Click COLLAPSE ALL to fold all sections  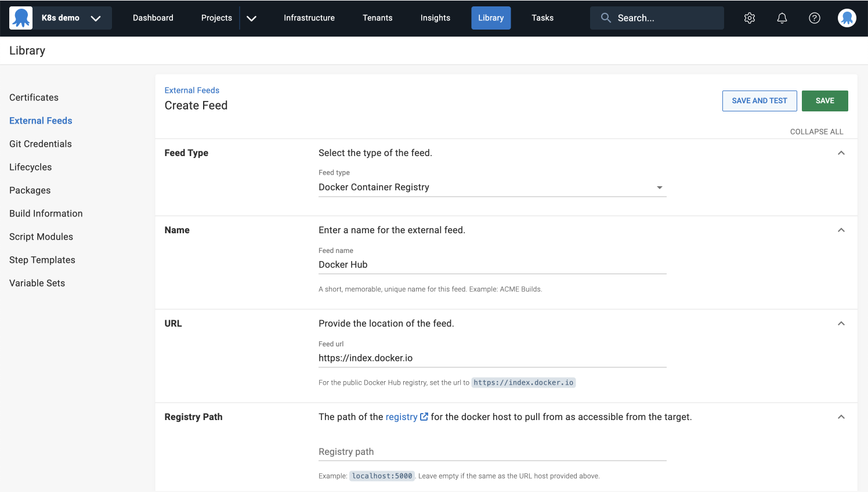816,132
